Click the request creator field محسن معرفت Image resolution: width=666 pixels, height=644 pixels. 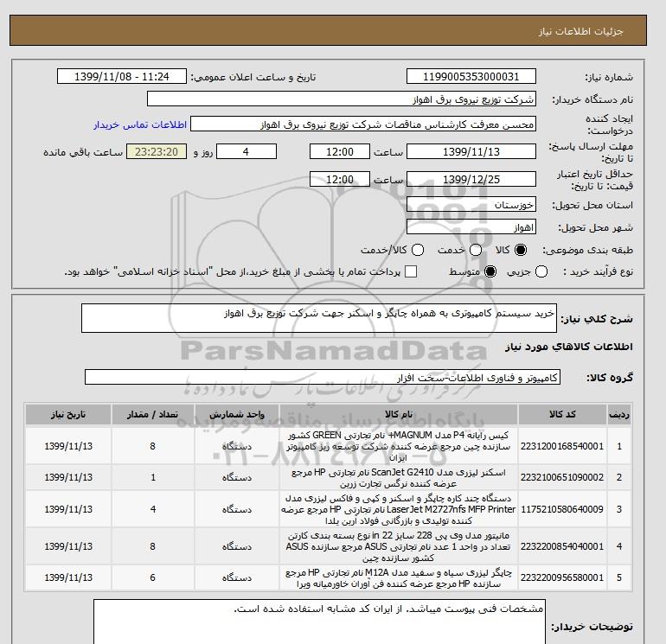click(x=362, y=124)
